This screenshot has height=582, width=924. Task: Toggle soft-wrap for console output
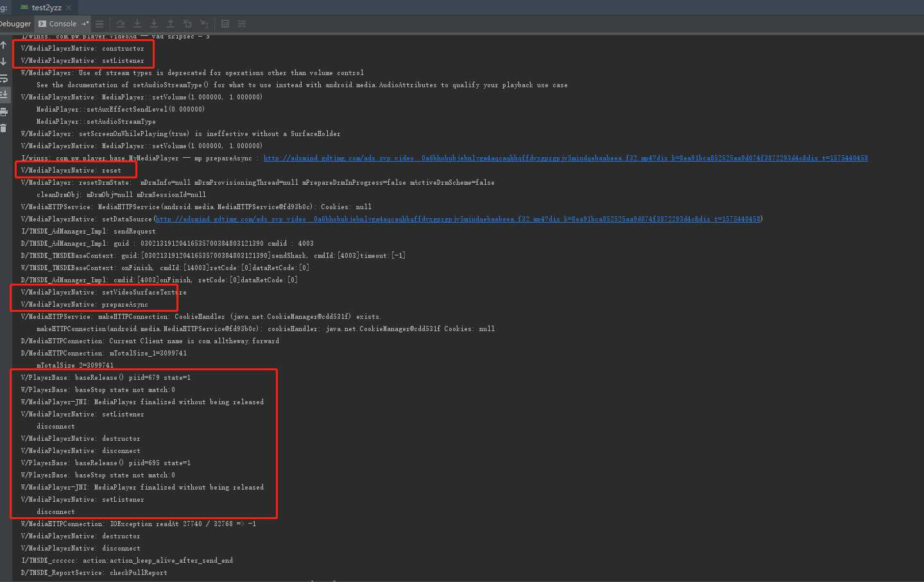pyautogui.click(x=4, y=78)
